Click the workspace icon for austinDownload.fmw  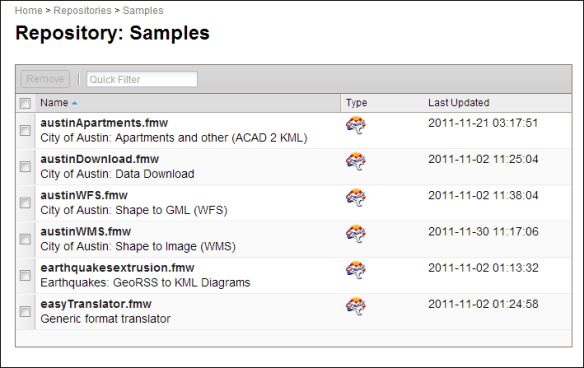point(356,162)
